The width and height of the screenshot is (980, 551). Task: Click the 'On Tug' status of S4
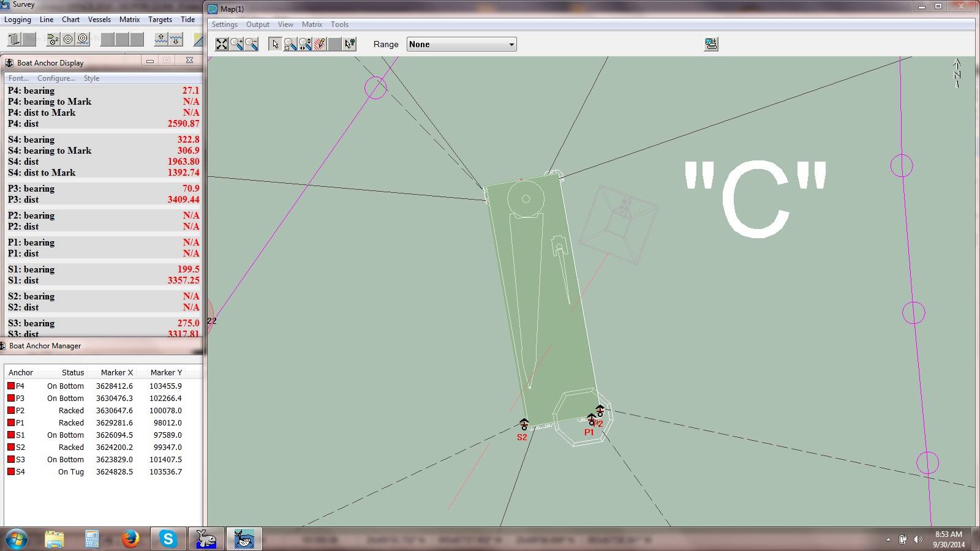(x=71, y=472)
